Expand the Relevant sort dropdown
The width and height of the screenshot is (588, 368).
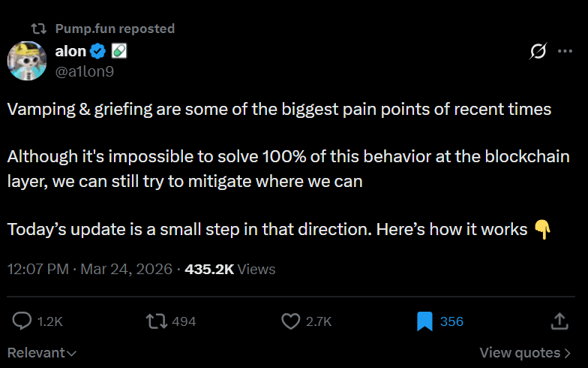point(42,352)
